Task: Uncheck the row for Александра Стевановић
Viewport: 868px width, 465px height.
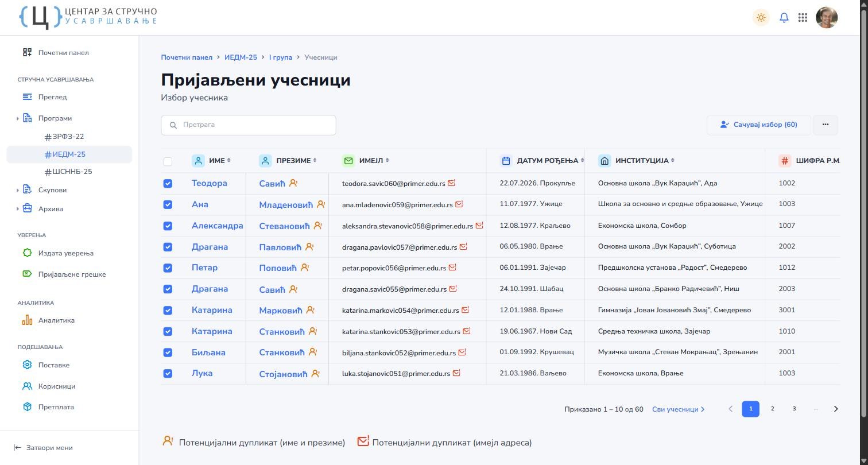Action: coord(168,226)
